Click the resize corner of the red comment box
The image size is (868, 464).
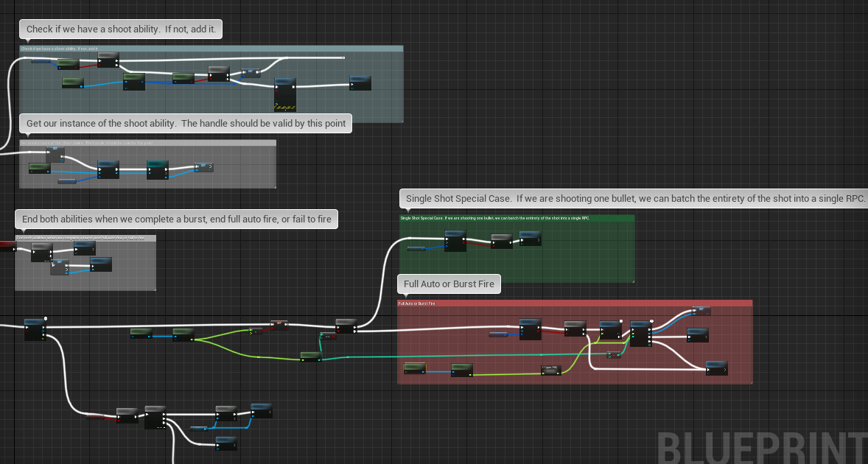(750, 381)
